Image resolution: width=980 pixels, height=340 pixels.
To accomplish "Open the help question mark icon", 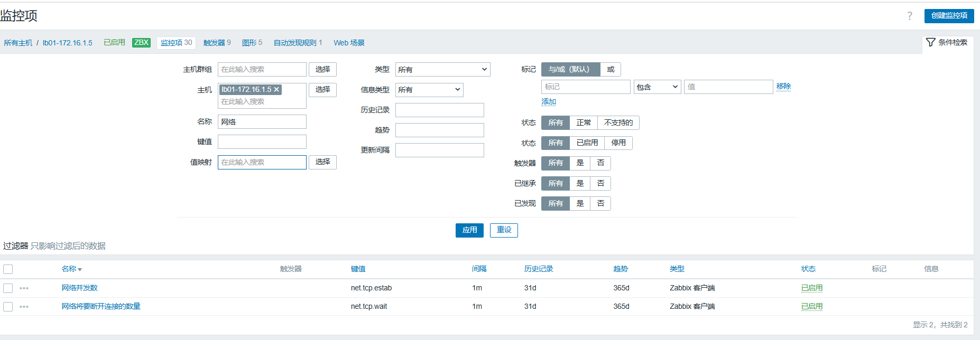I will (910, 16).
